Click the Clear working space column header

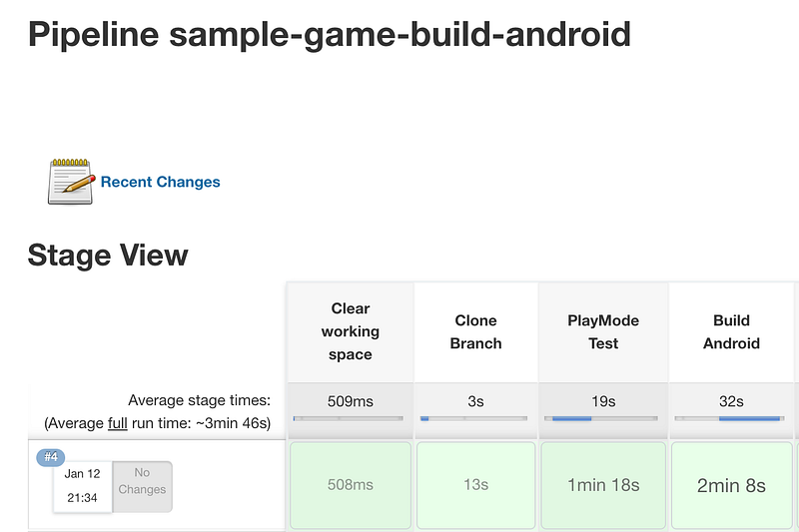[351, 332]
